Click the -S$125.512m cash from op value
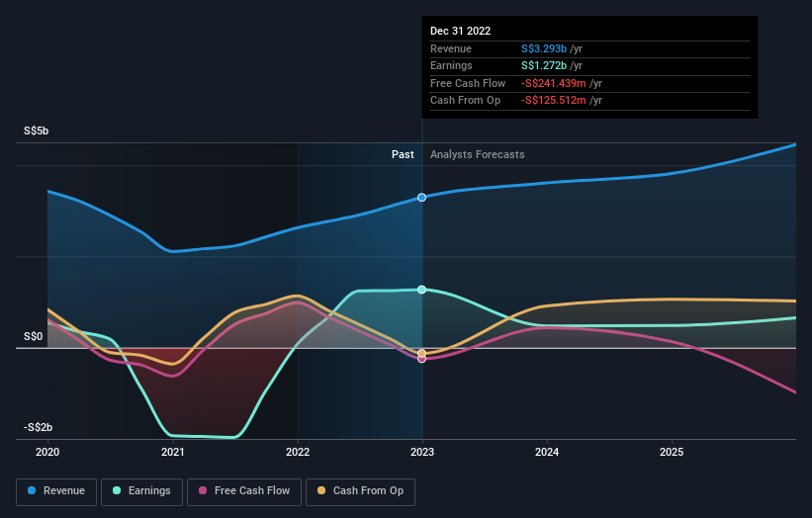Screen dimensions: 812x518 click(x=554, y=101)
